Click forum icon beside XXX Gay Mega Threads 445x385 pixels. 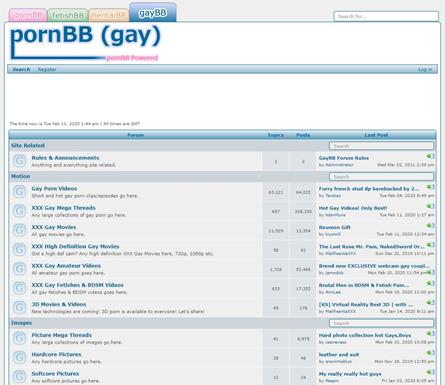[20, 211]
